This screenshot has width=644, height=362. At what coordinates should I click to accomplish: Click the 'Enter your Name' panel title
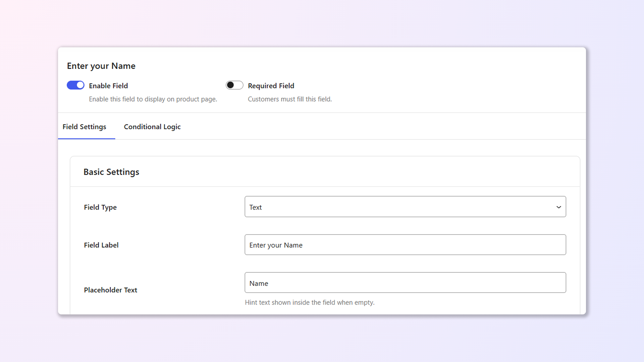tap(101, 66)
